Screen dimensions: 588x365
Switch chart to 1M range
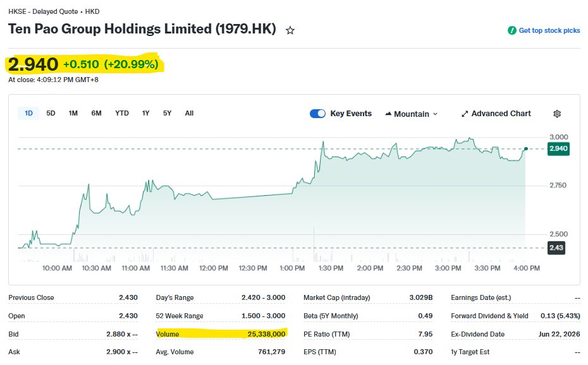(73, 113)
